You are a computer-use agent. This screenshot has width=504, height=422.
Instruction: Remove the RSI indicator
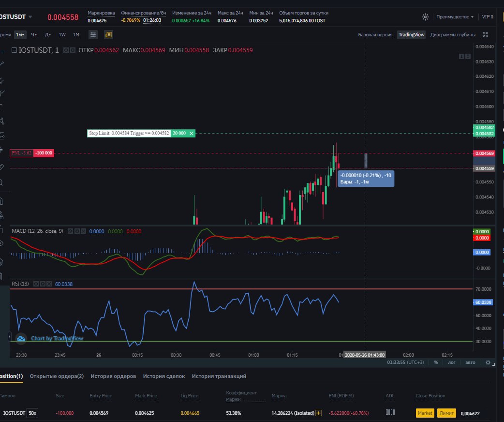49,284
